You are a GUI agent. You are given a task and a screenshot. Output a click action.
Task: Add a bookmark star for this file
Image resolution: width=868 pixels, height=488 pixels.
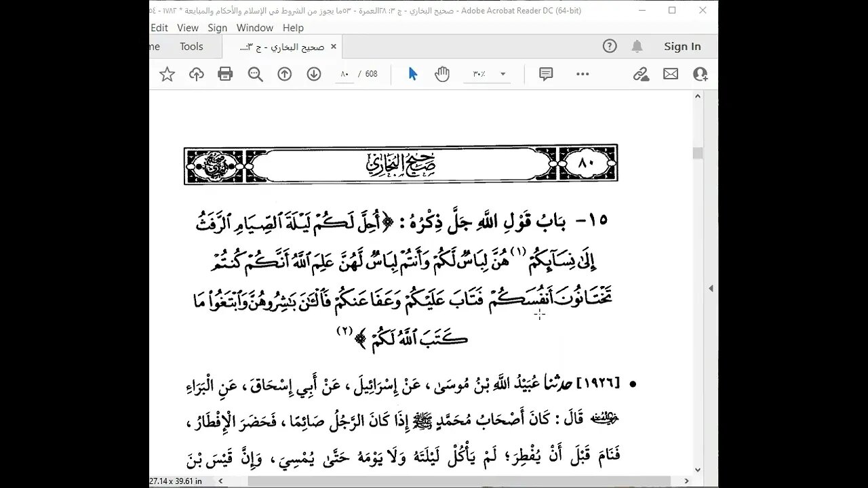coord(167,75)
